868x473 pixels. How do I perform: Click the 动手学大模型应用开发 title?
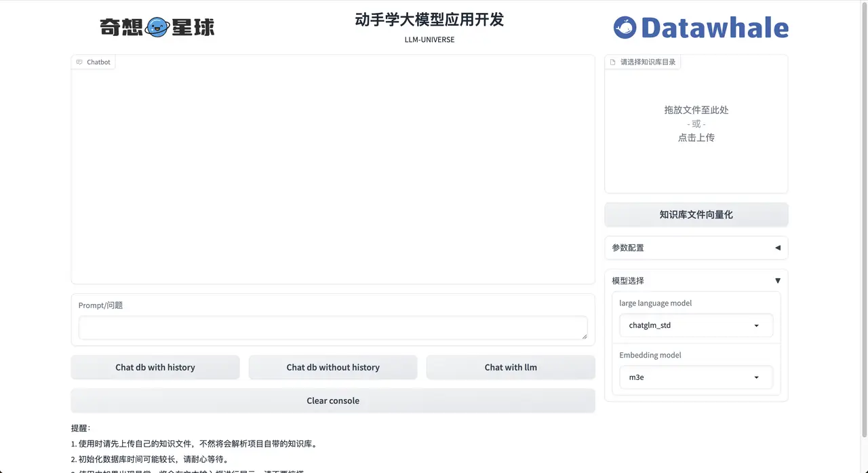pos(429,20)
